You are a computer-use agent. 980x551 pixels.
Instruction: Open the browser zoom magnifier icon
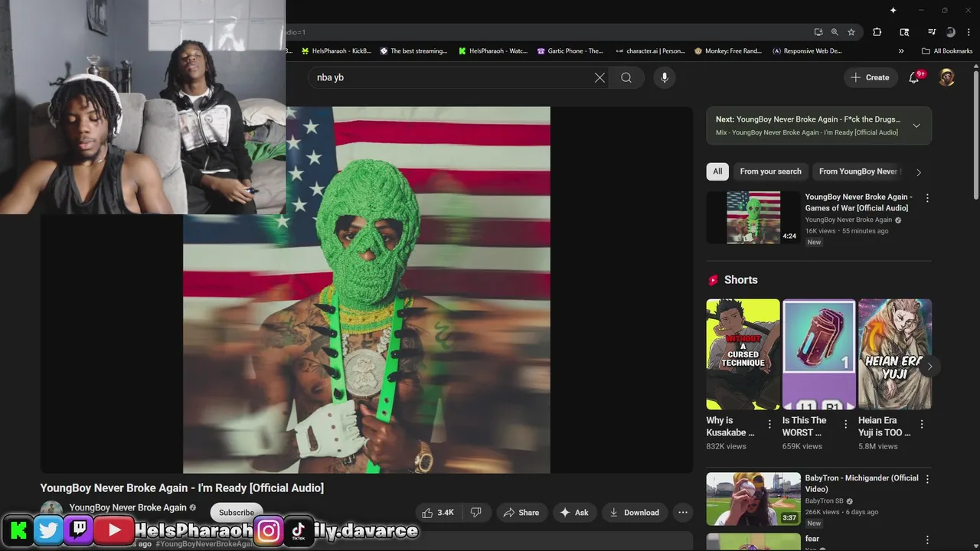(x=835, y=32)
